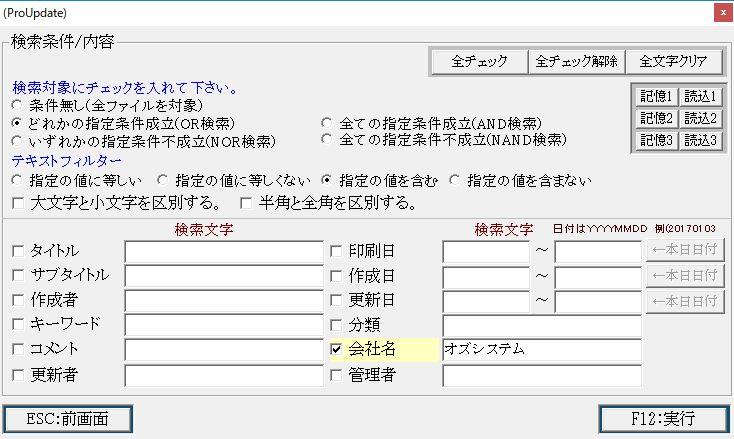Load settings with 読込2 button
The image size is (734, 439).
coord(700,118)
